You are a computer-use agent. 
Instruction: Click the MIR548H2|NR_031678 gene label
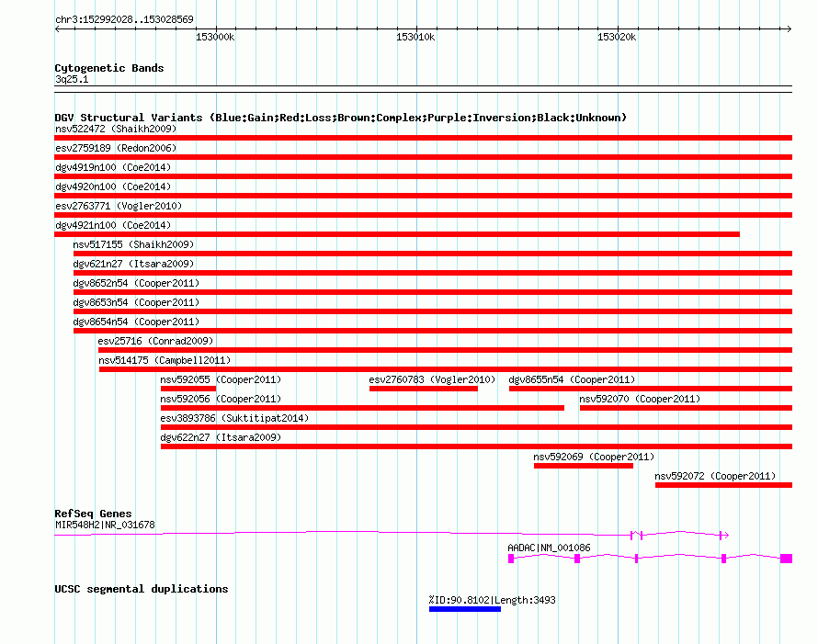(105, 525)
